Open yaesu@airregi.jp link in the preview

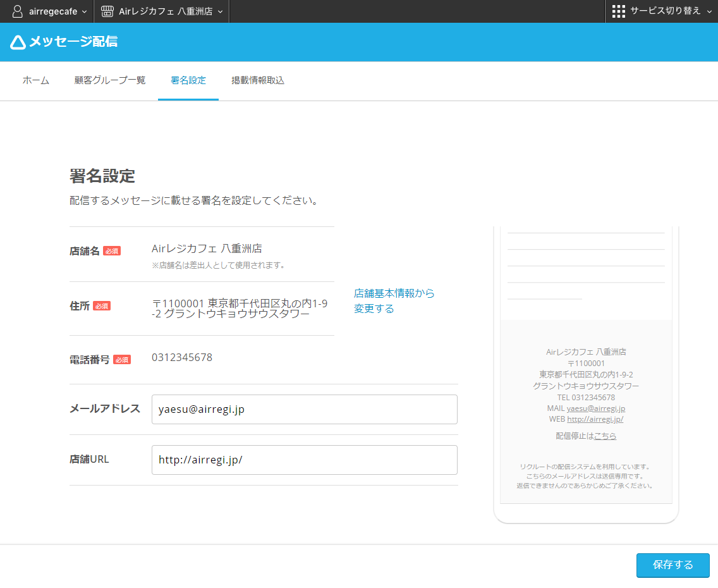596,408
